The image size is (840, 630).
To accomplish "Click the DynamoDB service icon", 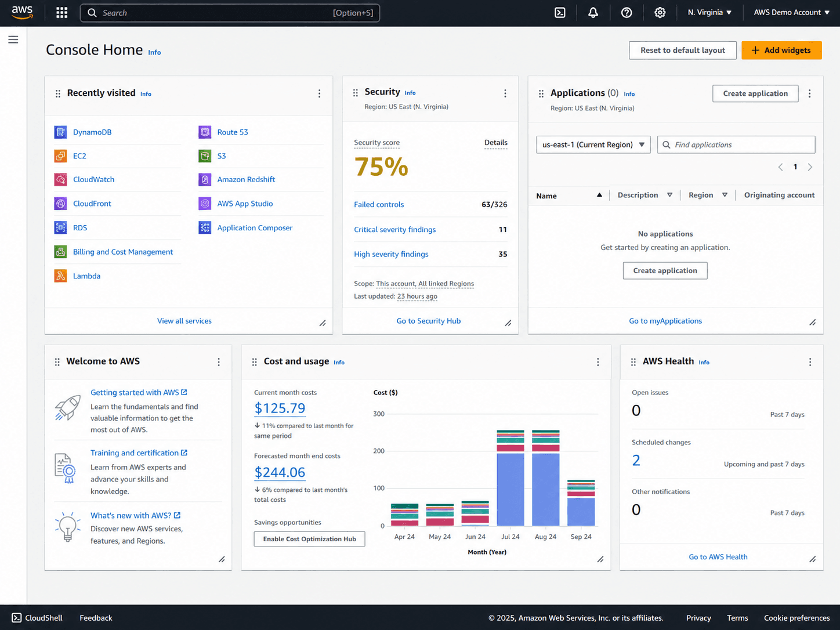I will point(60,132).
